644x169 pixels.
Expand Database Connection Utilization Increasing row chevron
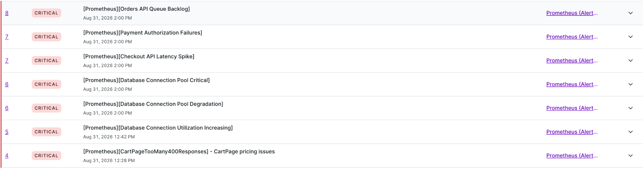[x=630, y=132]
